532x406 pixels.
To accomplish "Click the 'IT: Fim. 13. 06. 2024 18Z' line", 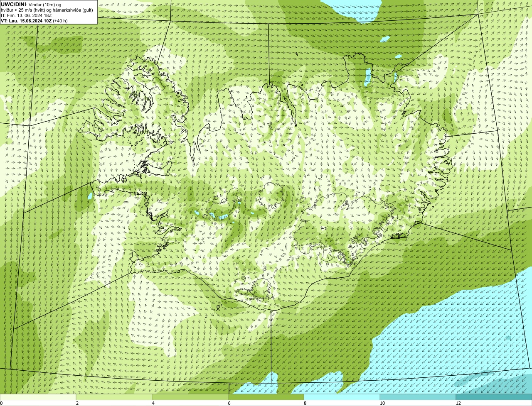I will tap(26, 15).
